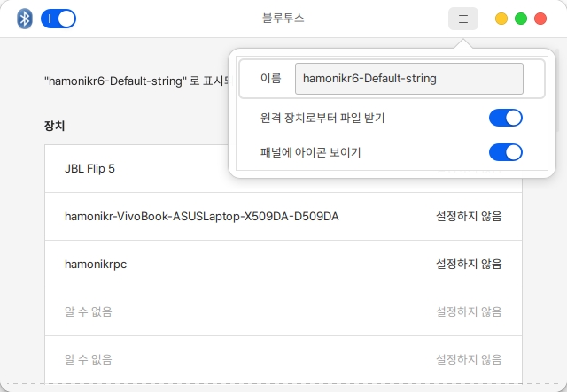Disable the show icon in panel switch
This screenshot has height=392, width=567.
505,152
